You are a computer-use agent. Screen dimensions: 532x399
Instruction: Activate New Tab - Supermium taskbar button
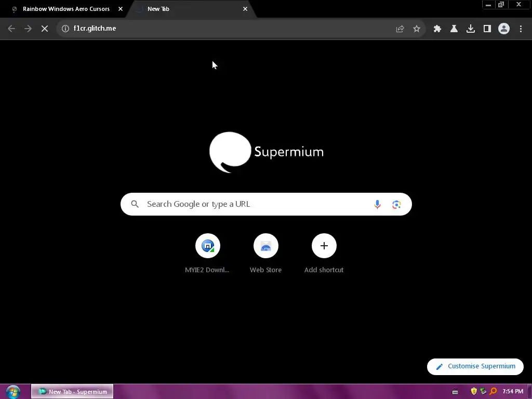coord(72,392)
